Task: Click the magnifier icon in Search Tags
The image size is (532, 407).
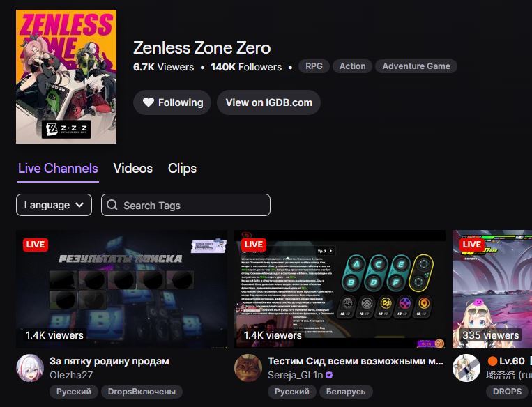Action: (x=112, y=205)
